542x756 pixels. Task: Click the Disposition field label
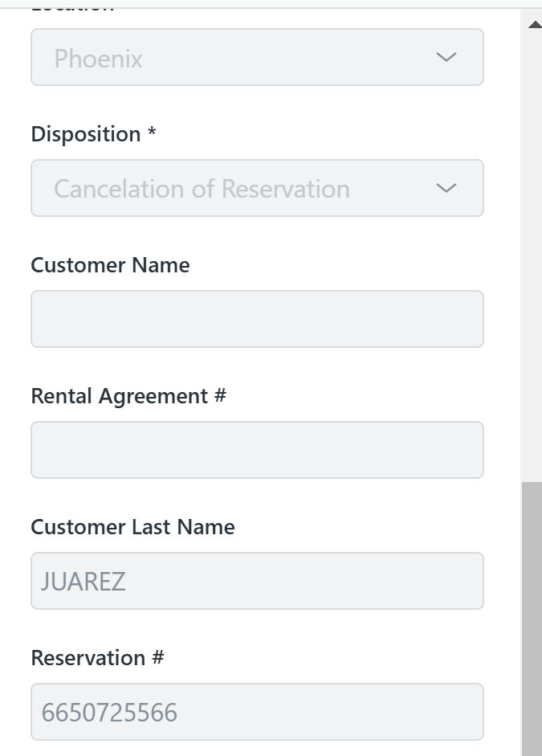pos(86,134)
